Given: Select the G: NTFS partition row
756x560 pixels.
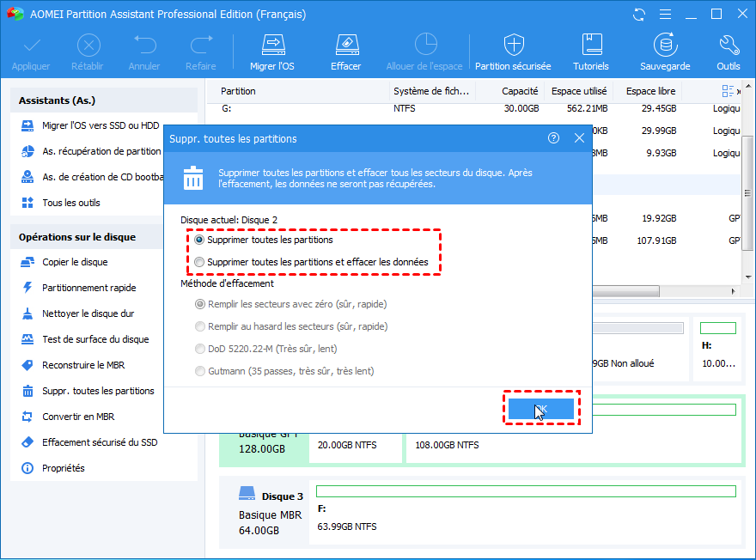Looking at the screenshot, I should [474, 108].
